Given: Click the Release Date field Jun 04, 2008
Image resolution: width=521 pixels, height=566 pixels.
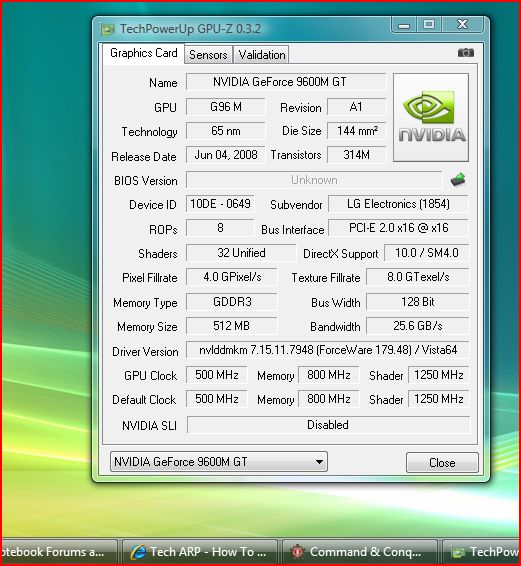Looking at the screenshot, I should tap(226, 155).
